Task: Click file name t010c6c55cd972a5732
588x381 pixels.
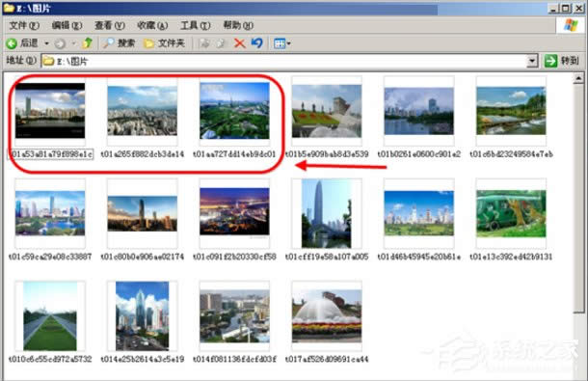Action: [x=50, y=359]
